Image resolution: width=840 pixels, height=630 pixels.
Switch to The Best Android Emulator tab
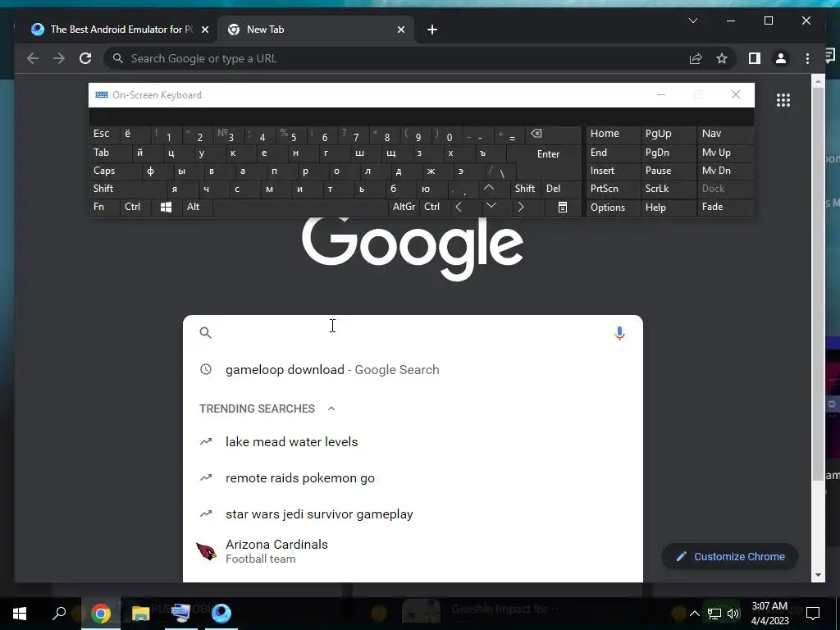(116, 30)
